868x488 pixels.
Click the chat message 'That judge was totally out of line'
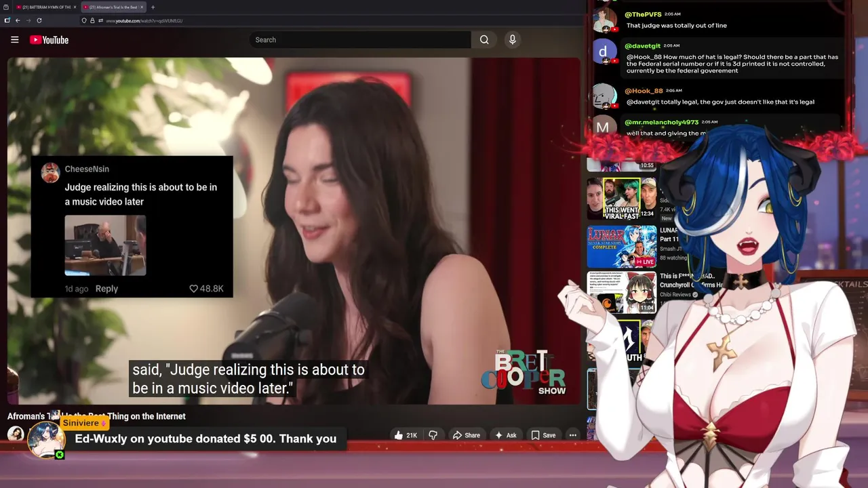coord(677,26)
